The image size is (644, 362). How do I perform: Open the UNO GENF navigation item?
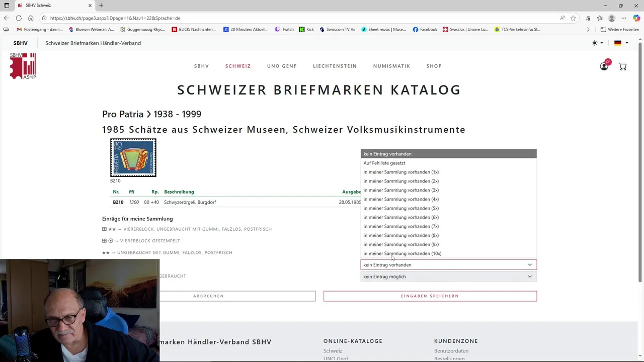point(282,66)
